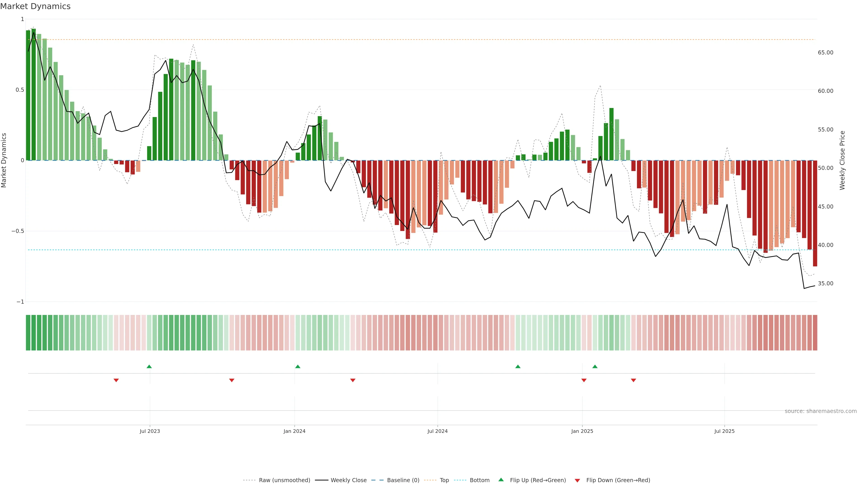Click the first green flip-up triangle near Jul 2023
The width and height of the screenshot is (868, 488).
tap(149, 366)
